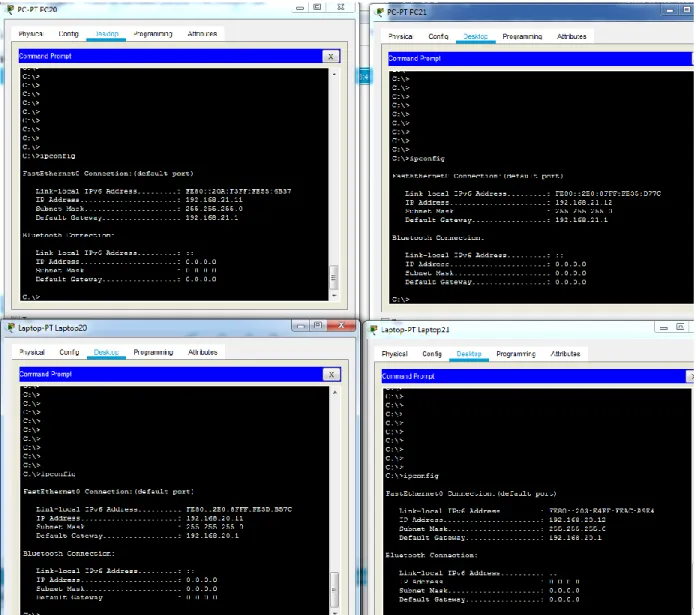
Task: Select the Desktop tab in Laptop21 window
Action: click(469, 354)
